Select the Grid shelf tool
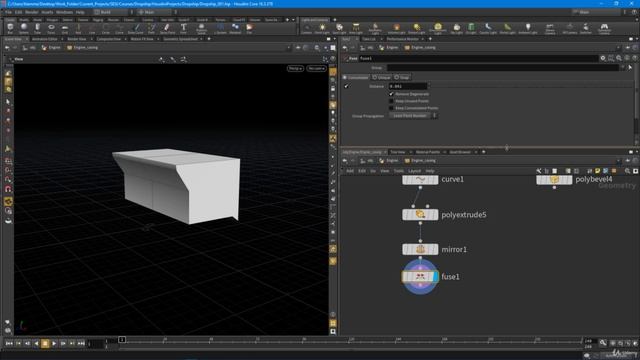Viewport: 640px width, 360px height. click(64, 28)
